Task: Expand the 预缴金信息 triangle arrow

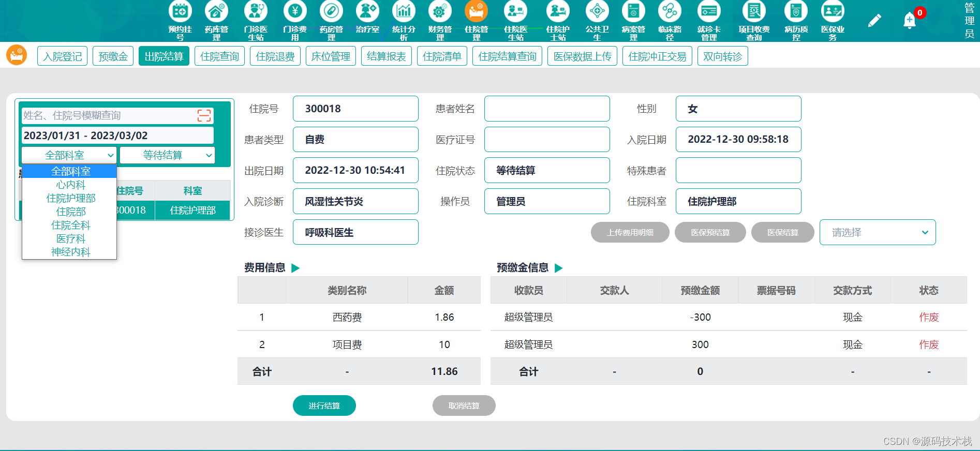Action: pyautogui.click(x=558, y=268)
